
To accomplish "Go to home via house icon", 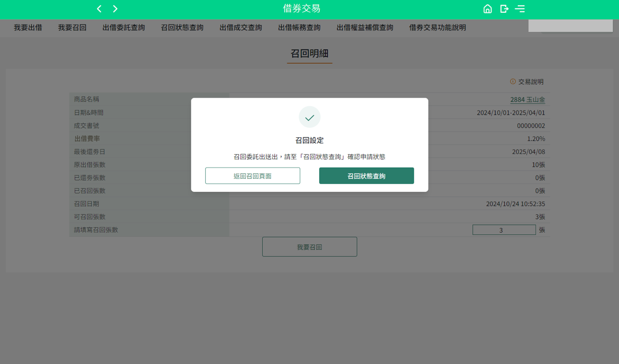I will click(487, 9).
